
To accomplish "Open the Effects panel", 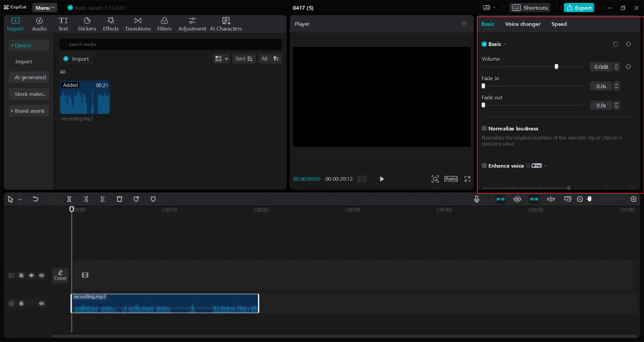I will tap(111, 23).
